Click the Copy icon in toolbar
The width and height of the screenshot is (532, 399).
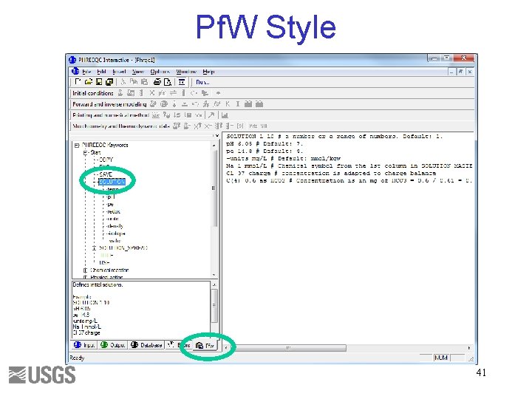tap(134, 82)
